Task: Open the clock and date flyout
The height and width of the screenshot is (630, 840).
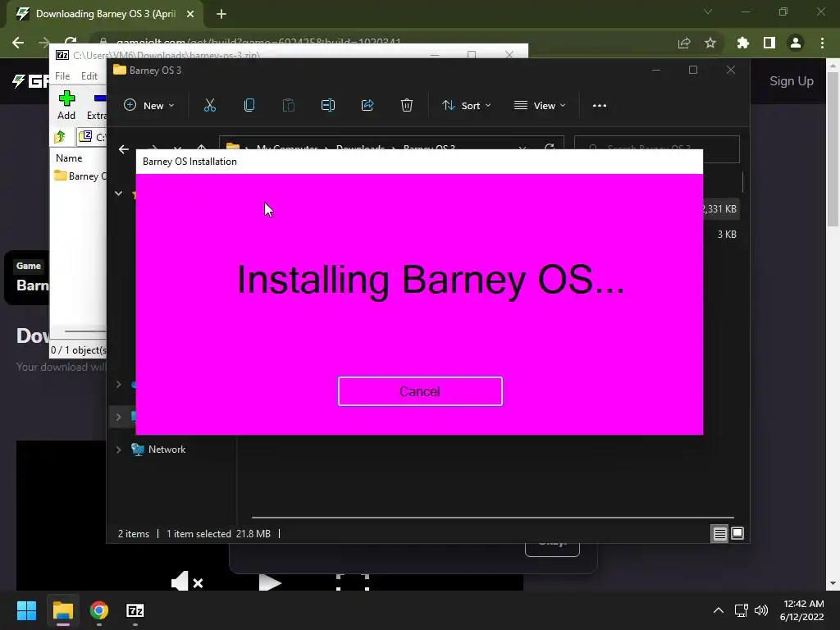Action: tap(801, 610)
